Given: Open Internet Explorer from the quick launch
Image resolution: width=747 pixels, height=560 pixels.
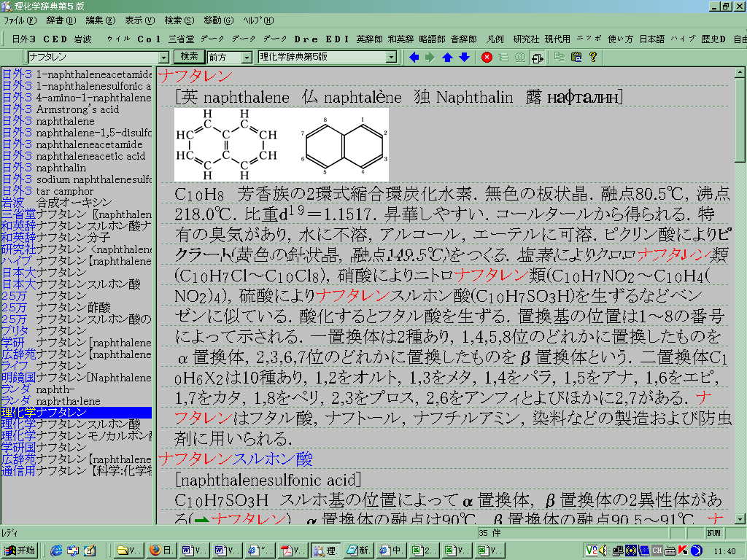Looking at the screenshot, I should point(56,551).
